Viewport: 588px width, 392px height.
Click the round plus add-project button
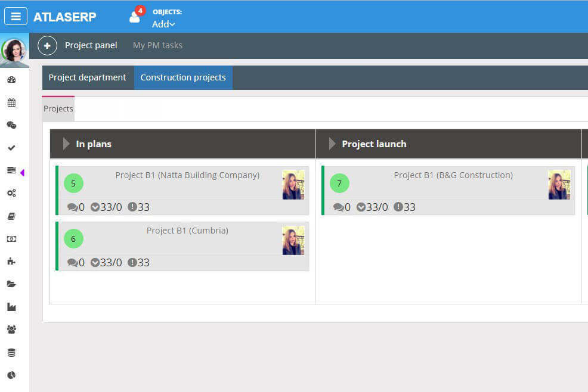47,45
